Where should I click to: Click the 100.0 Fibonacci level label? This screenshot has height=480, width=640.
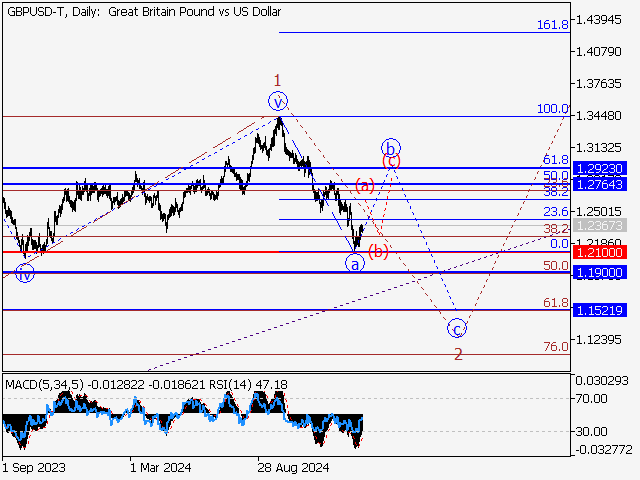[x=553, y=109]
